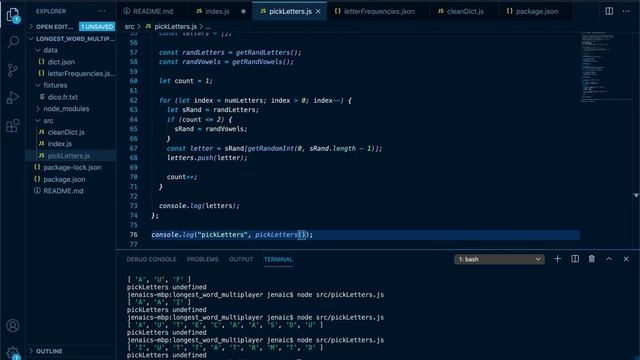Screen dimensions: 640x360
Task: Open the Search view in activity bar
Action: (13, 42)
